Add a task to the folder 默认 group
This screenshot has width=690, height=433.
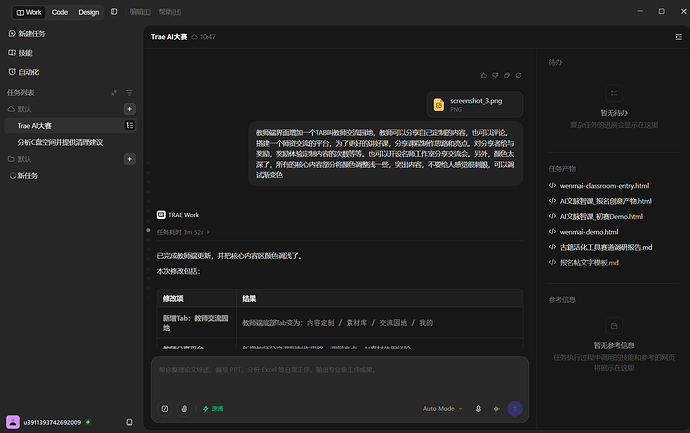pos(129,159)
